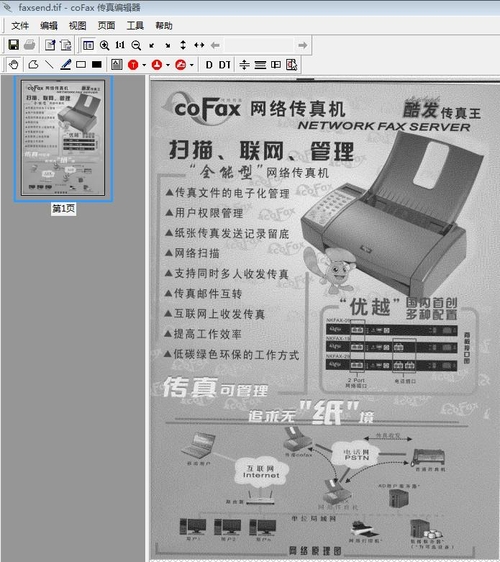The image size is (500, 562).
Task: Select the 第1页 page thumbnail
Action: [x=63, y=138]
